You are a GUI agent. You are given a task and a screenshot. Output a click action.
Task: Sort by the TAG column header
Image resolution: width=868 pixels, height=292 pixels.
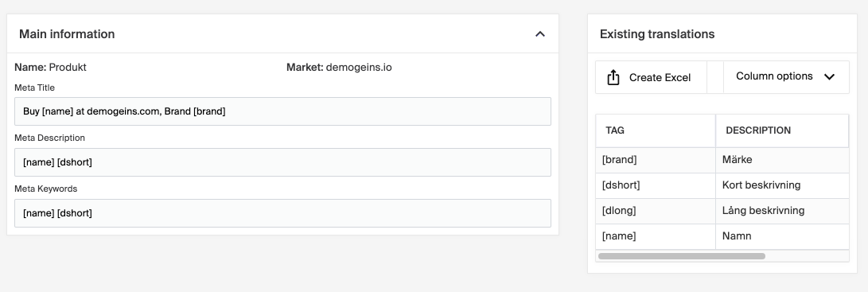point(656,130)
